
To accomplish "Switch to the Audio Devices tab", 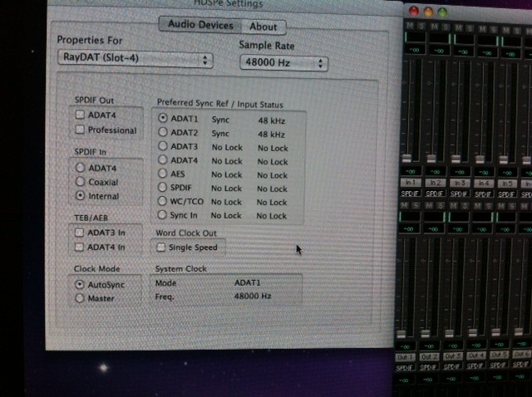I will tap(200, 25).
